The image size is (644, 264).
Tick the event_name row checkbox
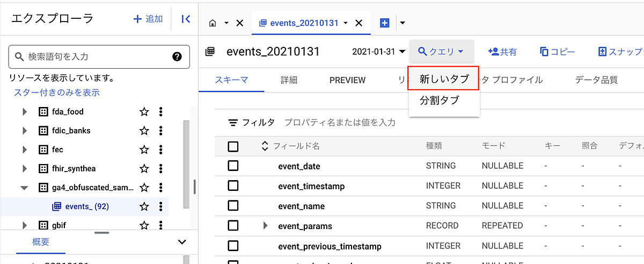tap(233, 205)
